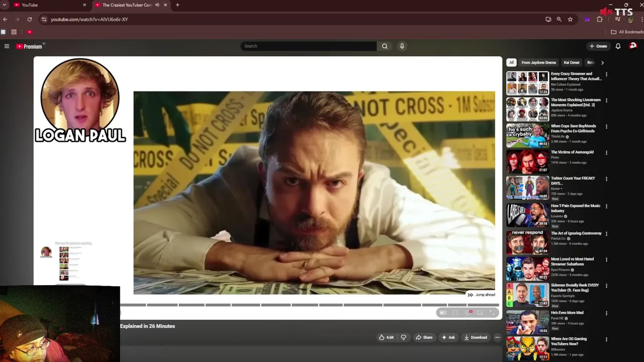Open a new browser tab
This screenshot has width=644, height=362.
point(178,5)
